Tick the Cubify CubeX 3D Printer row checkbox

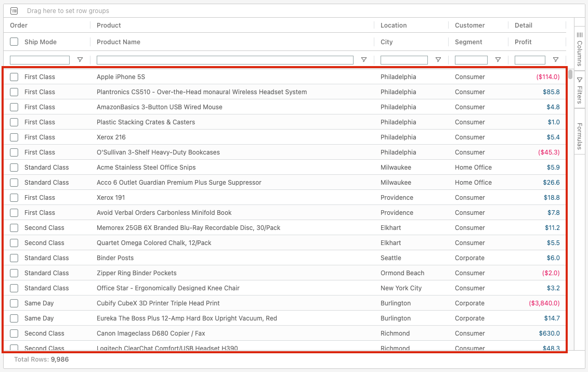tap(14, 303)
